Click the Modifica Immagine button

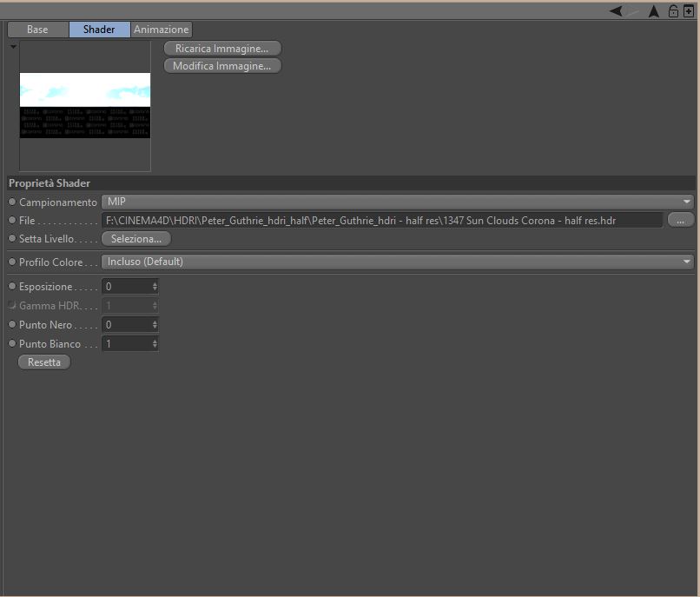pyautogui.click(x=222, y=66)
